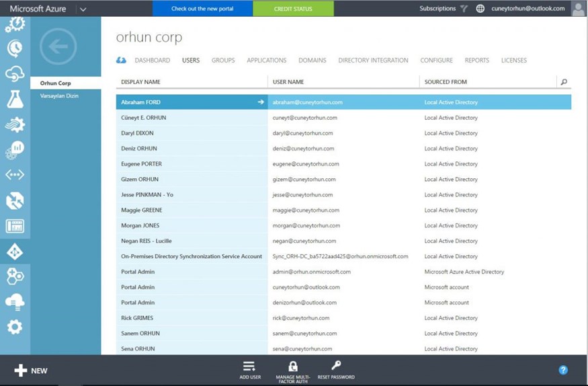The height and width of the screenshot is (386, 588).
Task: Select user Sena ORHUN
Action: pyautogui.click(x=138, y=348)
